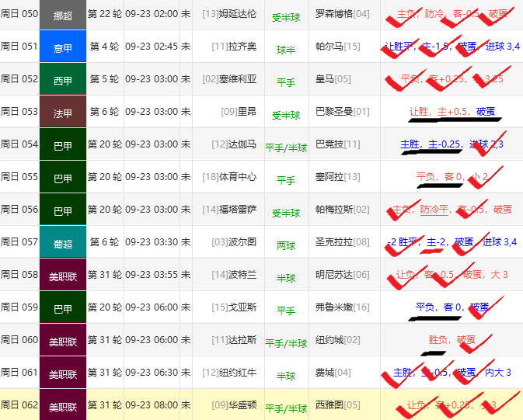Open away team 明尼苏达
The height and width of the screenshot is (420, 523).
(334, 275)
